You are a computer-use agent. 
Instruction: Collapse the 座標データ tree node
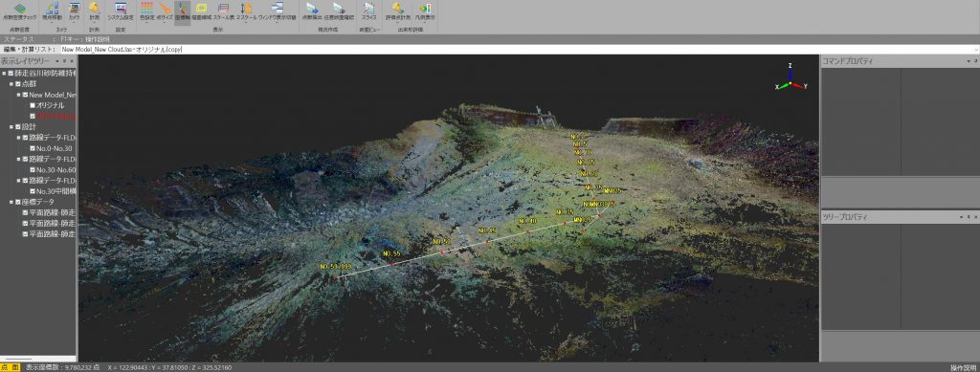(x=11, y=202)
